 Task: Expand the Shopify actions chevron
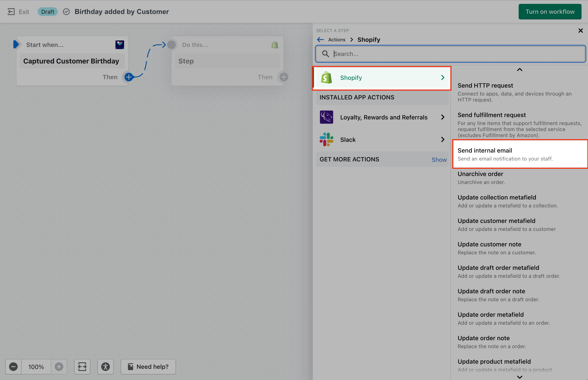[x=443, y=77]
